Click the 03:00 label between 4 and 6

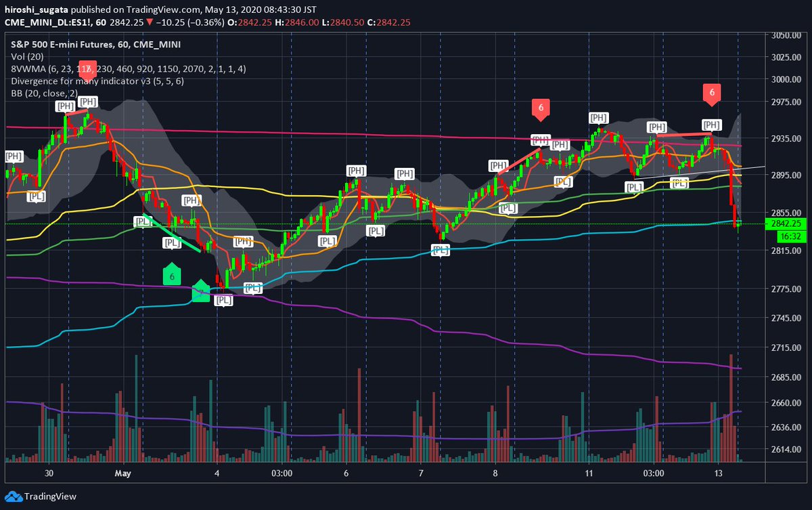281,473
